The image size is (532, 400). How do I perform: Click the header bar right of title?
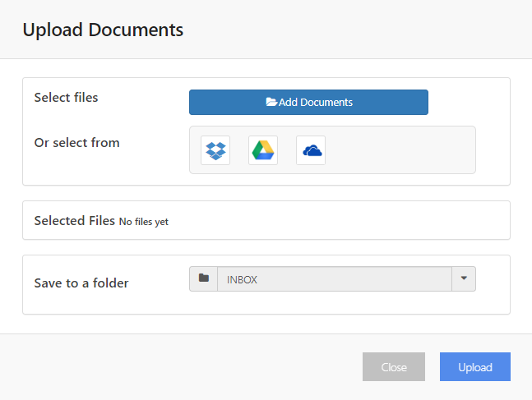pos(356,30)
